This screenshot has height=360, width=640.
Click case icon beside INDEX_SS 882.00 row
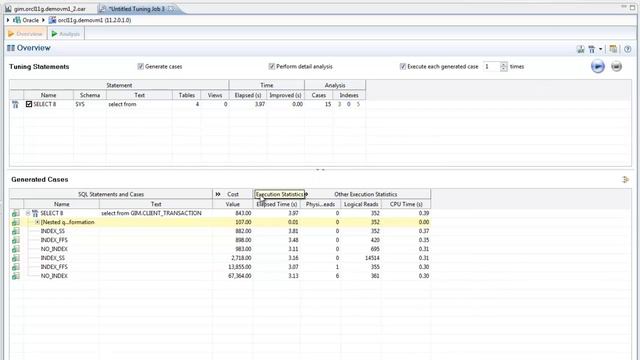point(16,231)
